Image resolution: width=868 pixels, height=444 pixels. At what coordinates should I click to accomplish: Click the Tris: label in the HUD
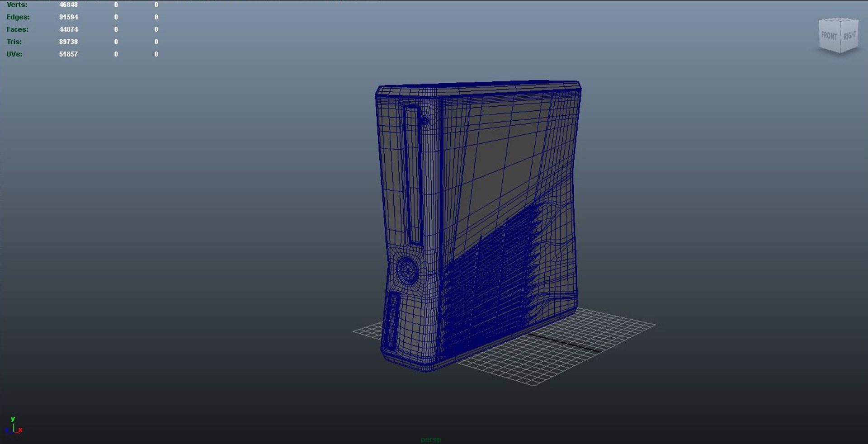pyautogui.click(x=14, y=42)
